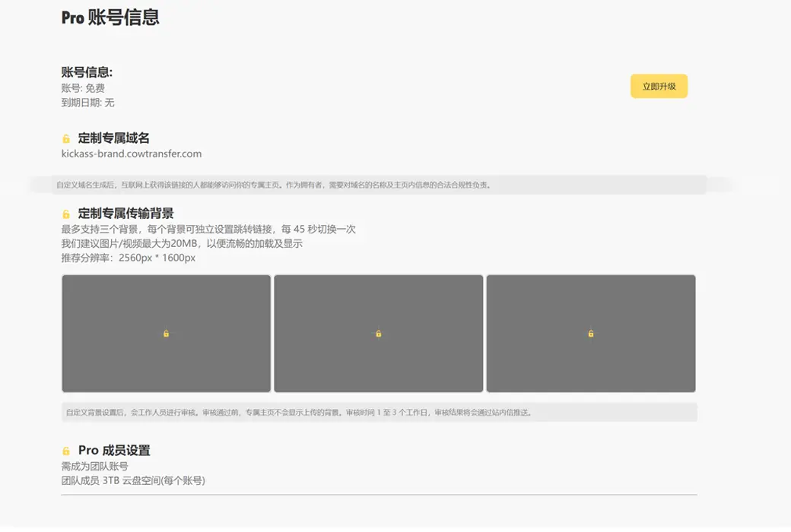Click the 账号信息: heading
The height and width of the screenshot is (532, 791).
click(87, 72)
